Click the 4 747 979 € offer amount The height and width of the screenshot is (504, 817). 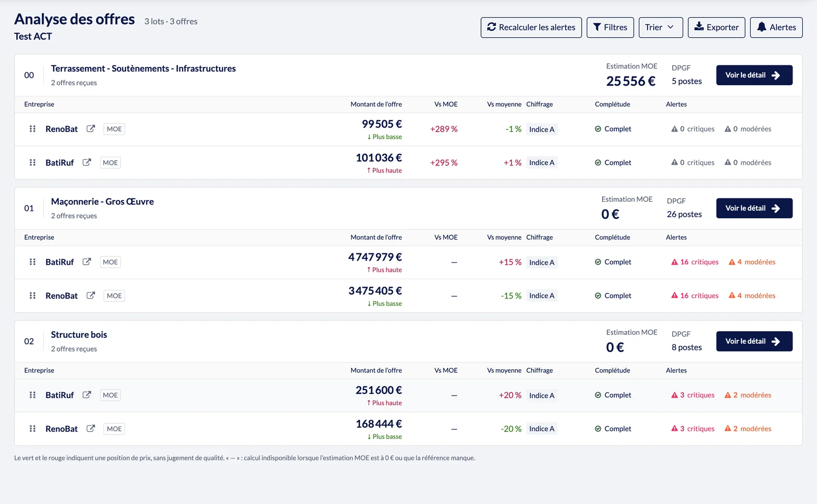[375, 257]
